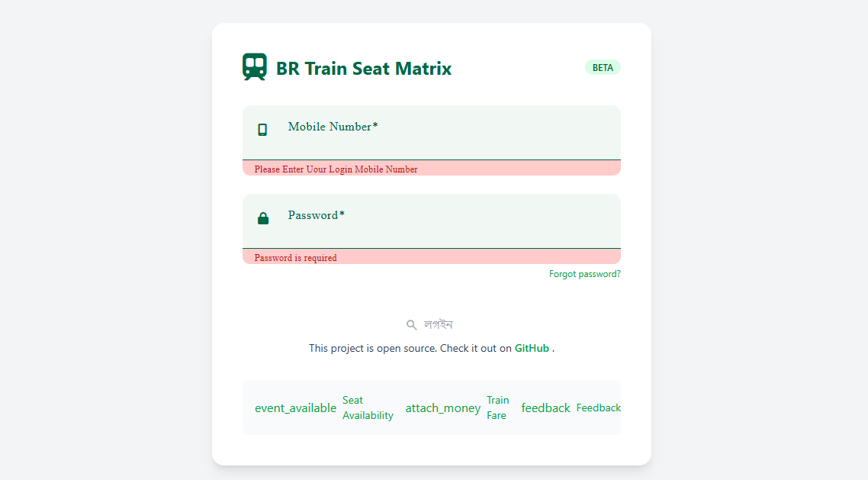This screenshot has height=480, width=868.
Task: Click the attach_money icon text
Action: [x=443, y=408]
